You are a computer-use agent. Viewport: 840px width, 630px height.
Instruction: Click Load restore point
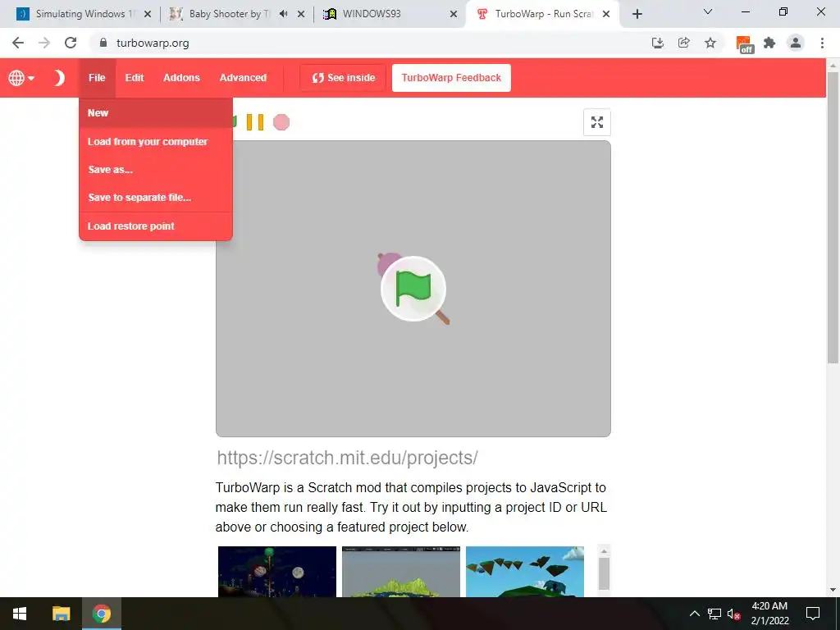156,226
